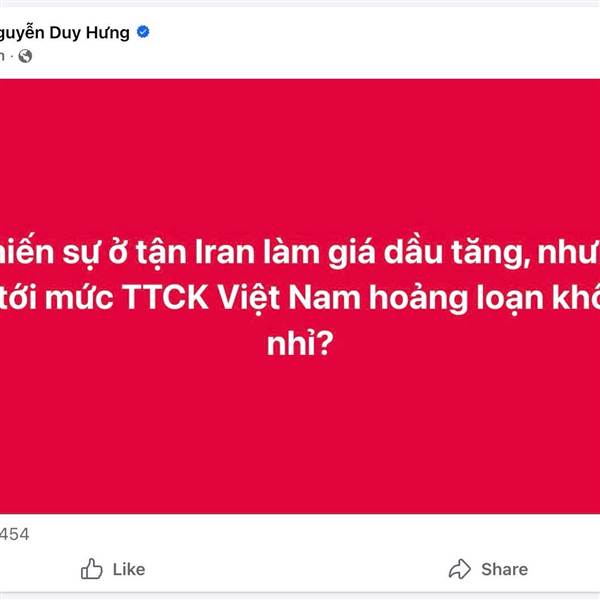Image resolution: width=600 pixels, height=600 pixels.
Task: Click the globe public-audience icon
Action: coord(25,56)
